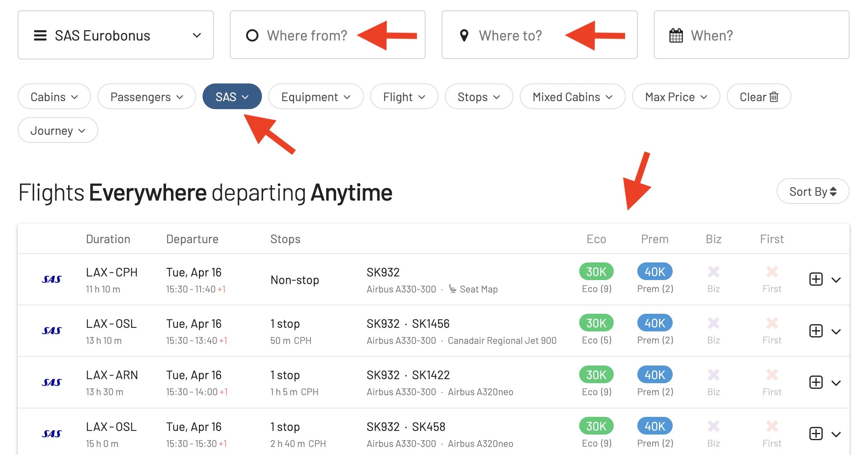Image resolution: width=868 pixels, height=455 pixels.
Task: Click the seat icon next to Seat Map
Action: 452,288
